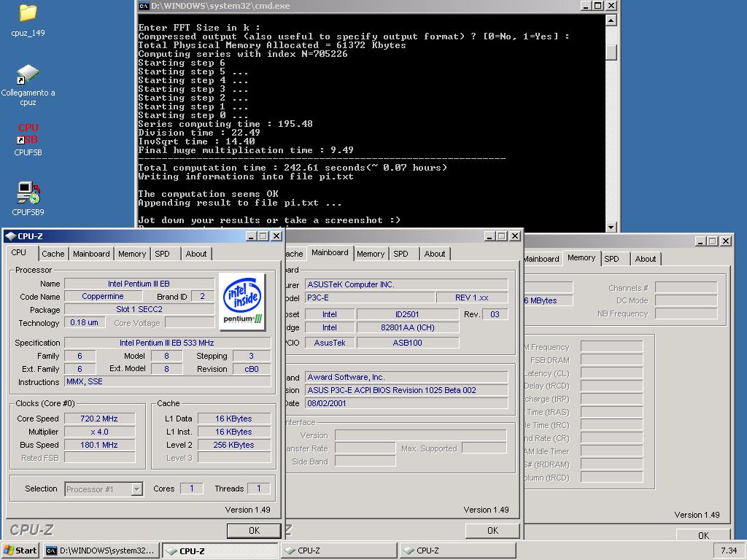
Task: Select About tab in the middle CPU-Z window
Action: point(435,254)
